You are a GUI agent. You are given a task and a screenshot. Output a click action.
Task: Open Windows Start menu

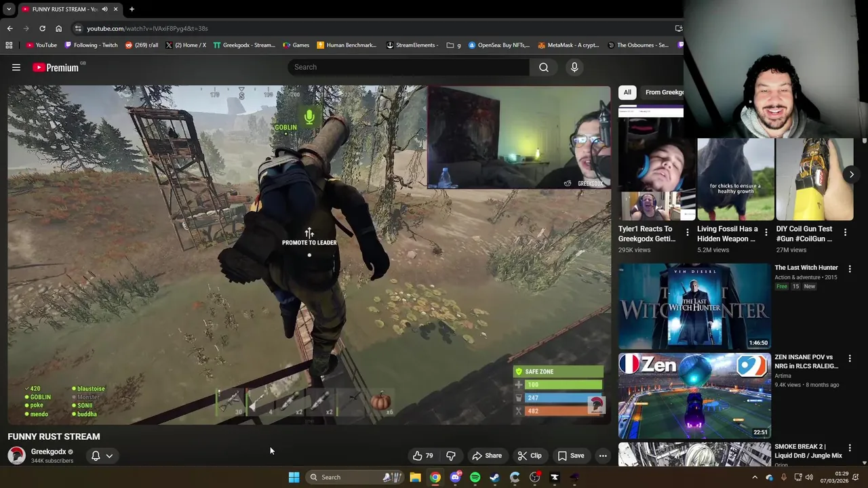click(294, 477)
